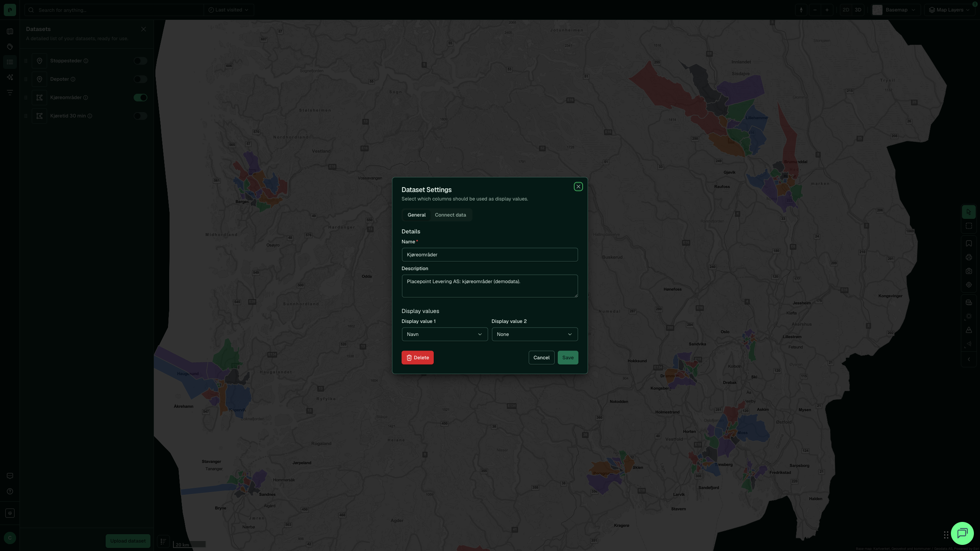Image resolution: width=980 pixels, height=551 pixels.
Task: Click the print map icon
Action: (x=969, y=258)
